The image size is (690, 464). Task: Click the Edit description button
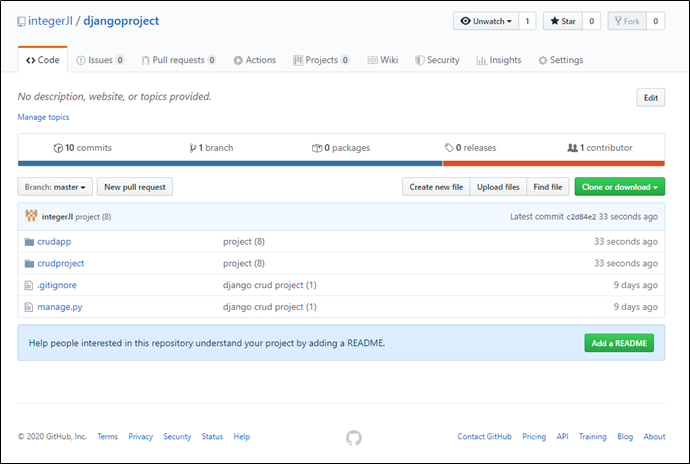tap(651, 98)
